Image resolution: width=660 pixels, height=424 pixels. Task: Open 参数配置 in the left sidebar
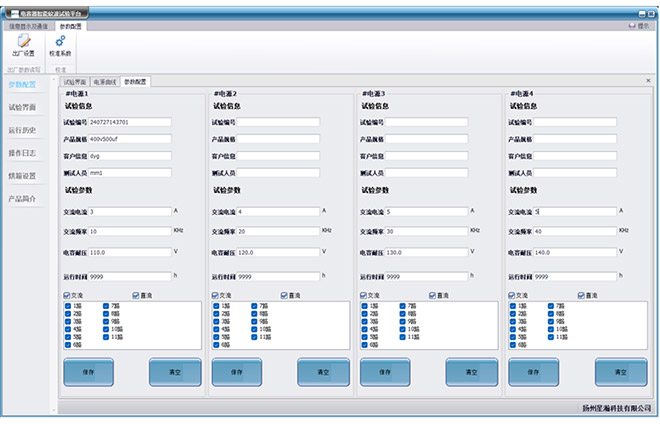[22, 85]
